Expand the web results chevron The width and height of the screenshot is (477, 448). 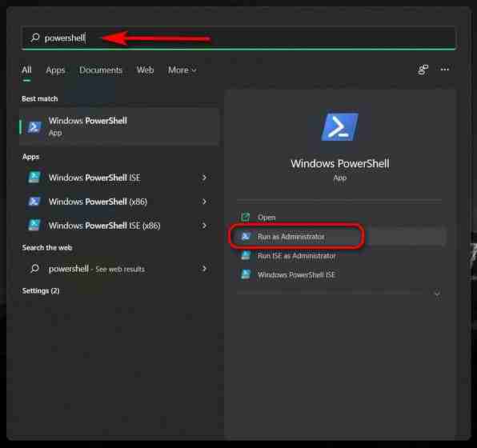[x=204, y=268]
